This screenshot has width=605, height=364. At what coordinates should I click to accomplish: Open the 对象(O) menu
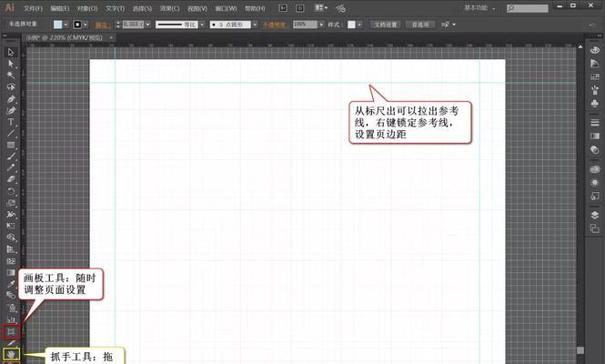(87, 8)
